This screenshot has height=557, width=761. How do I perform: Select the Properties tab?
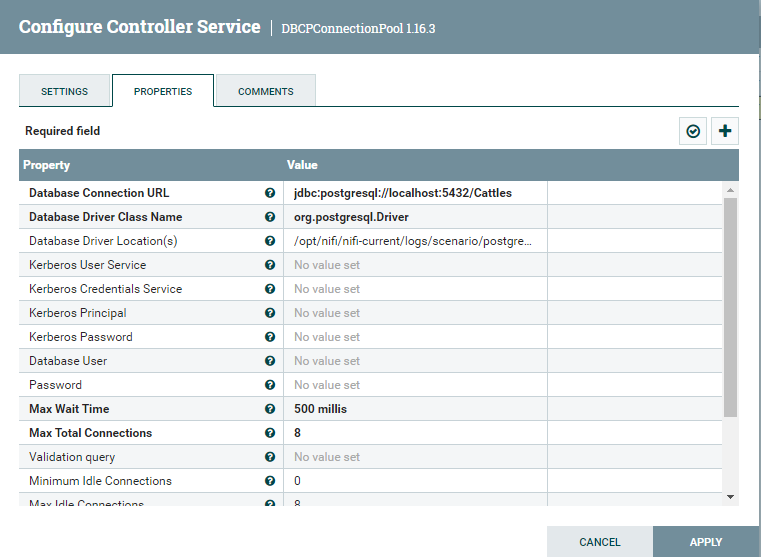[163, 91]
